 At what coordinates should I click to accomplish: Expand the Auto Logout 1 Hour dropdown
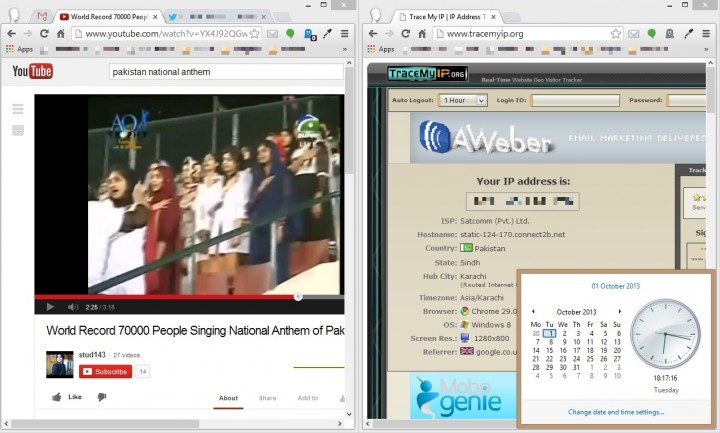463,100
